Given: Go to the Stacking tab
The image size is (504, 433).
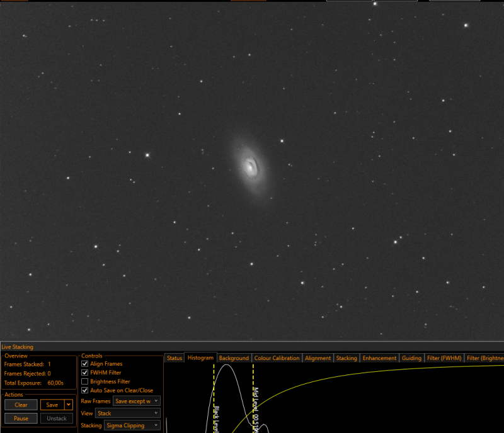Looking at the screenshot, I should pyautogui.click(x=346, y=358).
